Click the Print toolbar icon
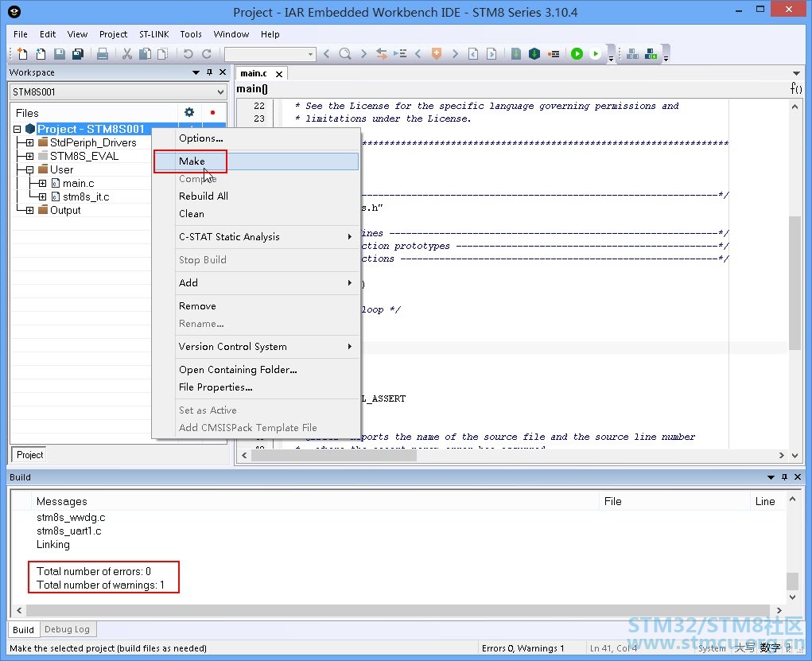The width and height of the screenshot is (812, 661). [x=103, y=54]
